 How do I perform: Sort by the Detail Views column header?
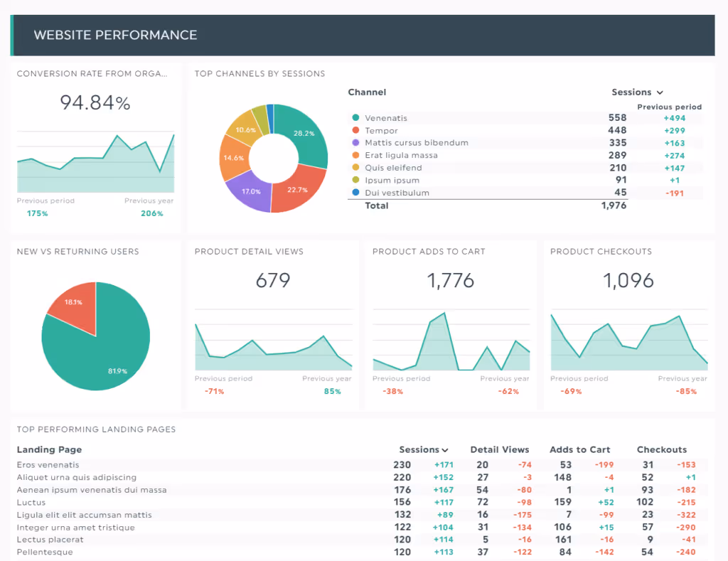tap(500, 449)
